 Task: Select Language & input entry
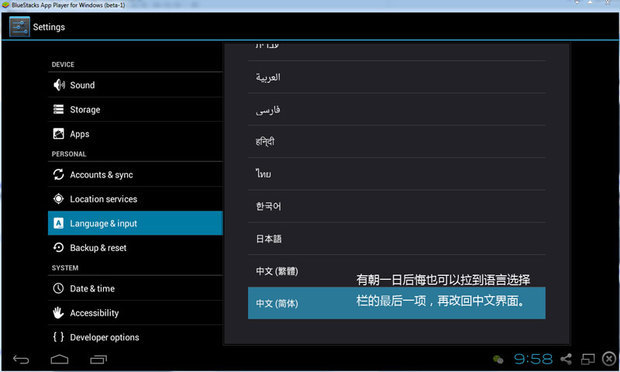(136, 223)
